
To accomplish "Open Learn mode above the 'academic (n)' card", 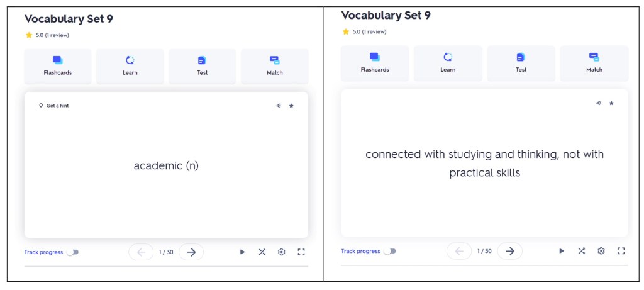I will click(x=130, y=66).
